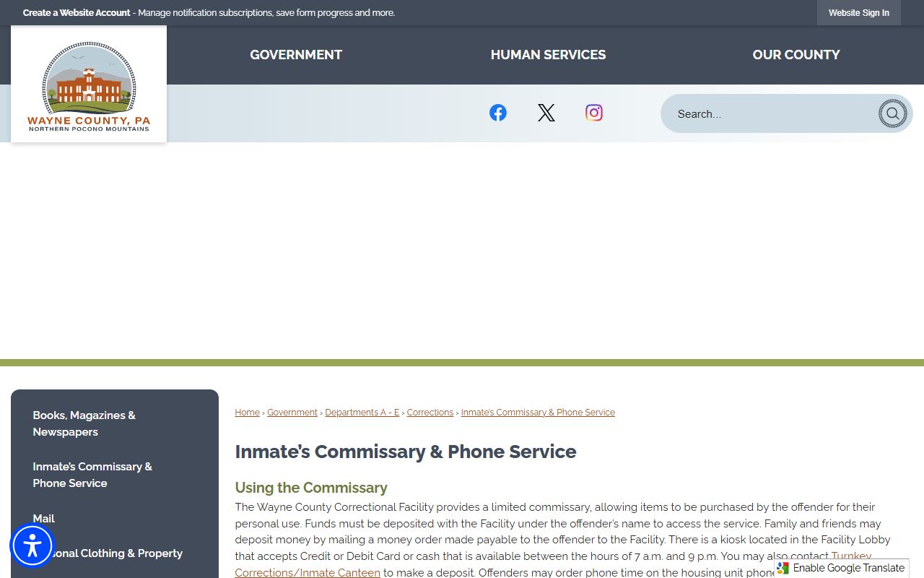924x578 pixels.
Task: Open Books, Magazines & Newspapers sidebar item
Action: tap(115, 423)
